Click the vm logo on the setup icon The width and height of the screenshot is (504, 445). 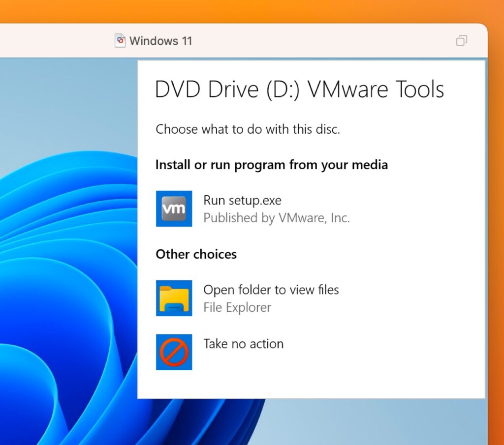point(174,208)
